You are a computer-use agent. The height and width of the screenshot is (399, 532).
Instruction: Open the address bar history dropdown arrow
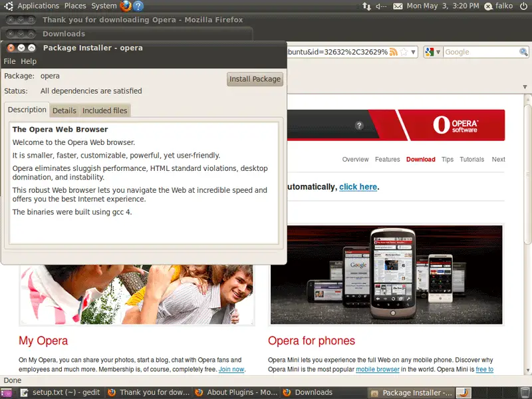pos(413,53)
